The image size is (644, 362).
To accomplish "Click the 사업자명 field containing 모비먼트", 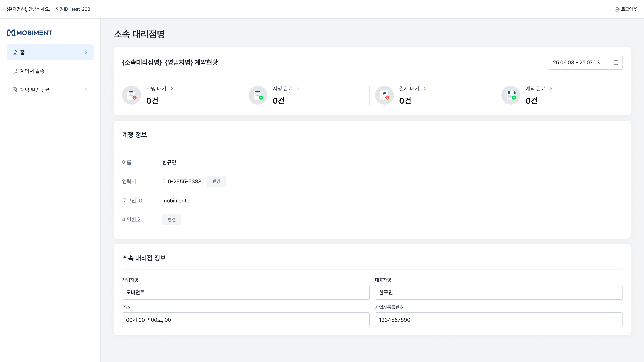I will [x=246, y=292].
